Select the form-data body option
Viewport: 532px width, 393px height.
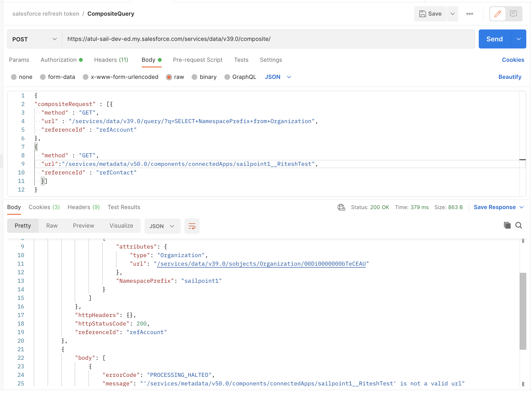click(43, 77)
